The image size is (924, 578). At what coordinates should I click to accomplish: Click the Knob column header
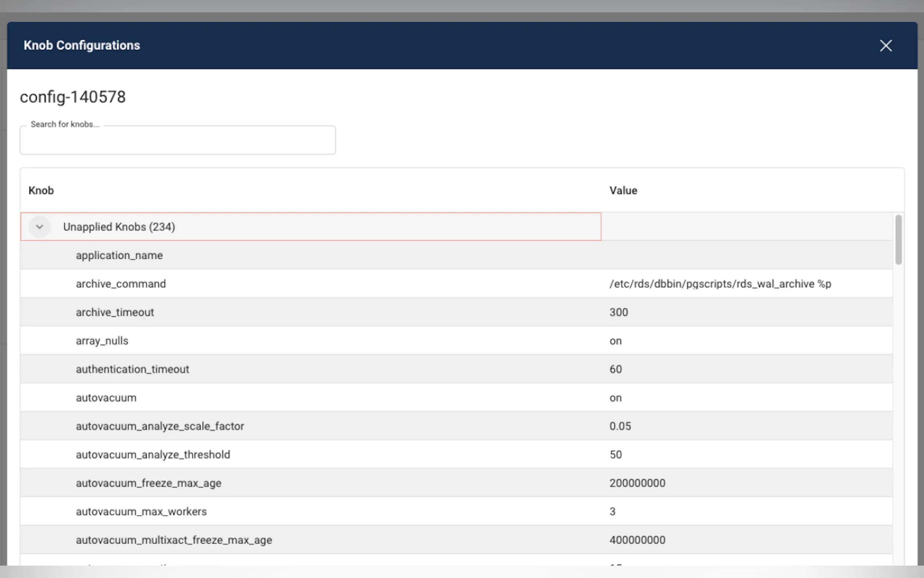tap(41, 190)
